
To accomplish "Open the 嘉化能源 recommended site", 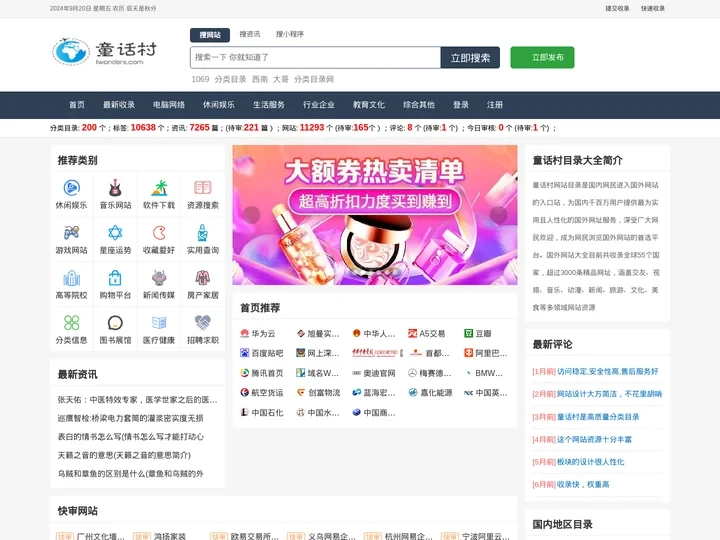I will [x=430, y=393].
